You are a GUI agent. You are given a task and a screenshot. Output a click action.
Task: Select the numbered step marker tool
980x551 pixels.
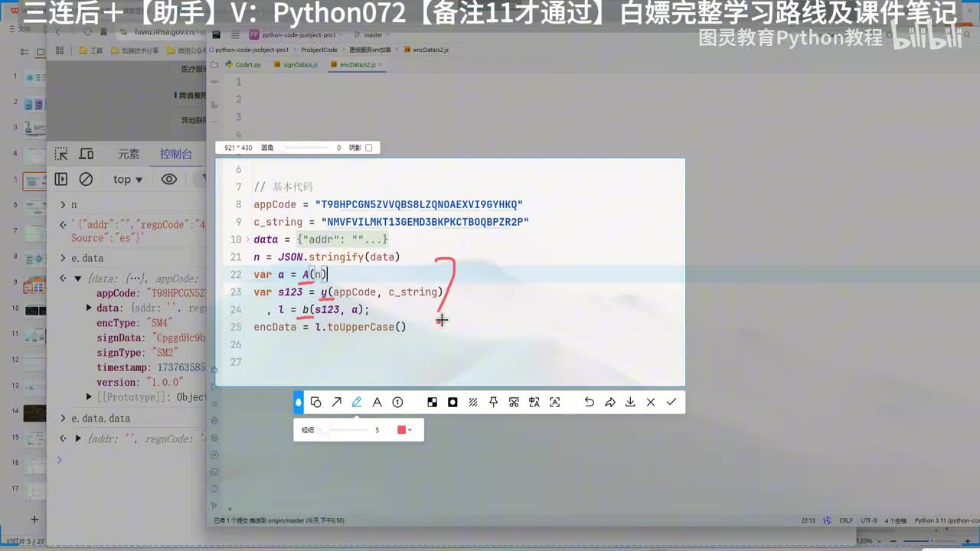397,402
